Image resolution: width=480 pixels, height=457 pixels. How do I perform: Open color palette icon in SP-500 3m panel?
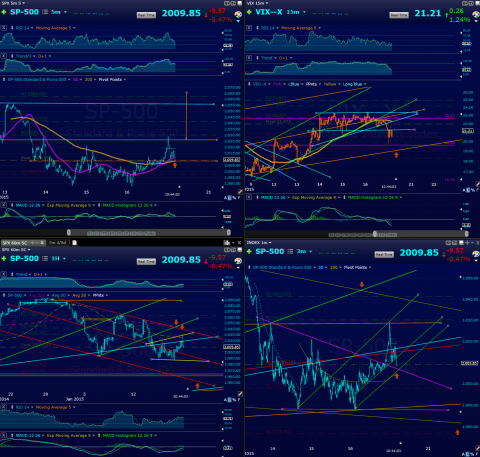(x=476, y=254)
